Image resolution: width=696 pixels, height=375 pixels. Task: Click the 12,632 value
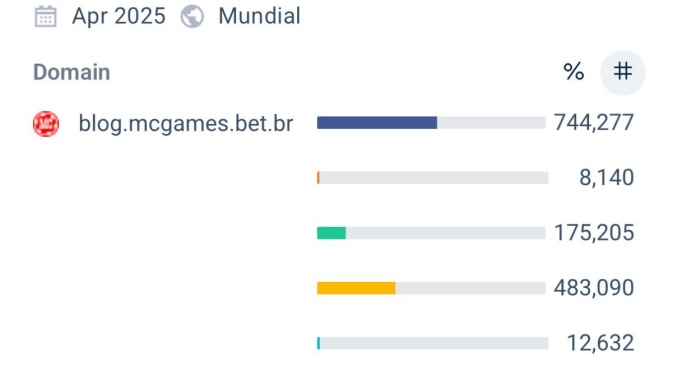600,343
